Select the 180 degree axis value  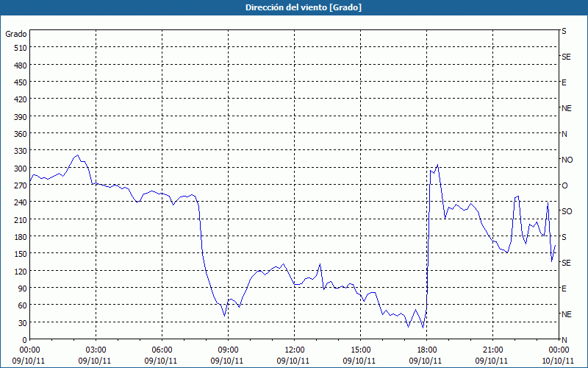coord(21,237)
